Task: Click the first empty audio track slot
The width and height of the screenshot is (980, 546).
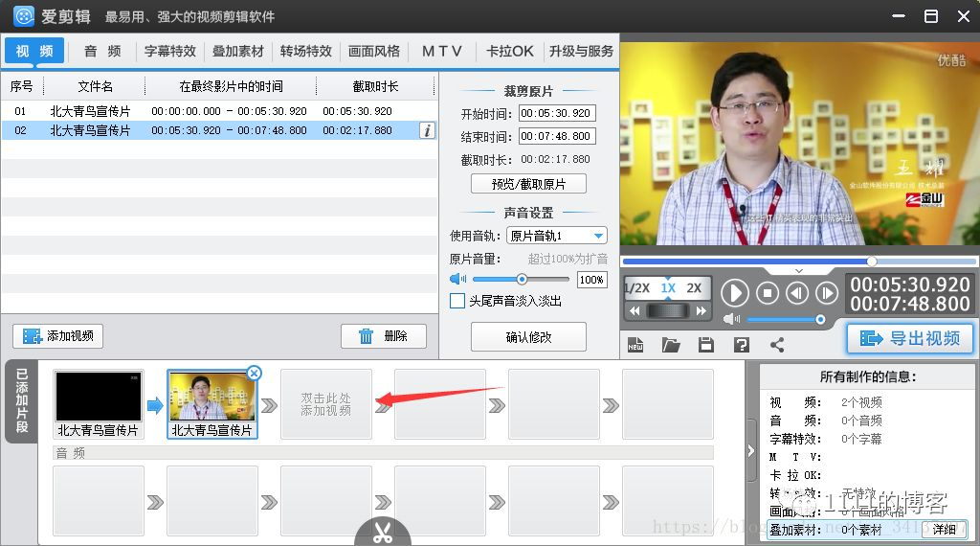Action: point(99,500)
